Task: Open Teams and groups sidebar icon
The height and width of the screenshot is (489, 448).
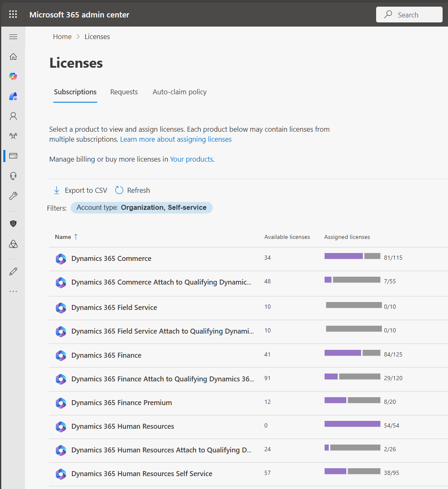Action: (x=13, y=136)
